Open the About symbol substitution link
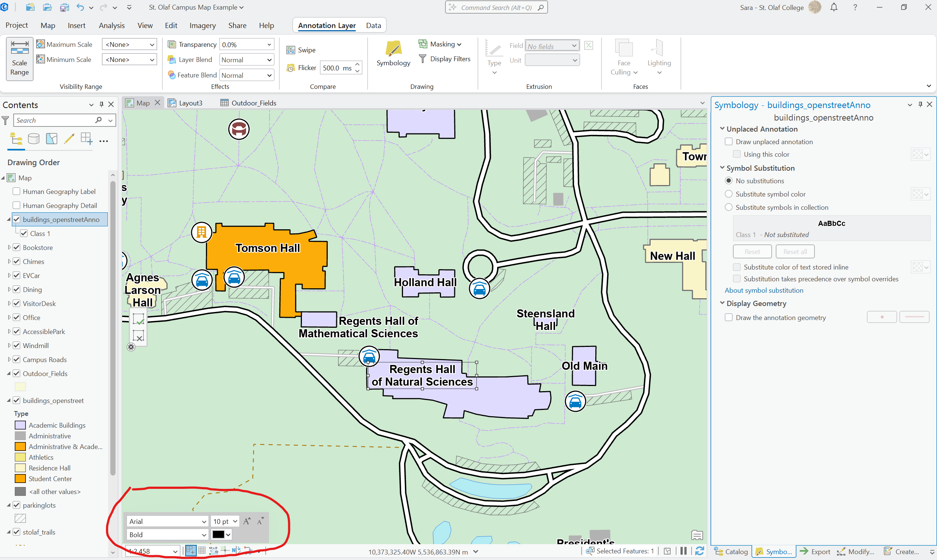This screenshot has height=560, width=937. [x=764, y=290]
